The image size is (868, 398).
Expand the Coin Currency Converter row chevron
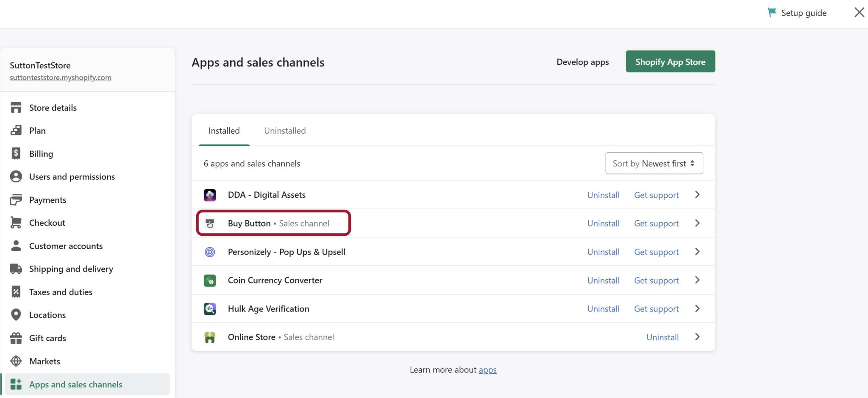pyautogui.click(x=697, y=280)
